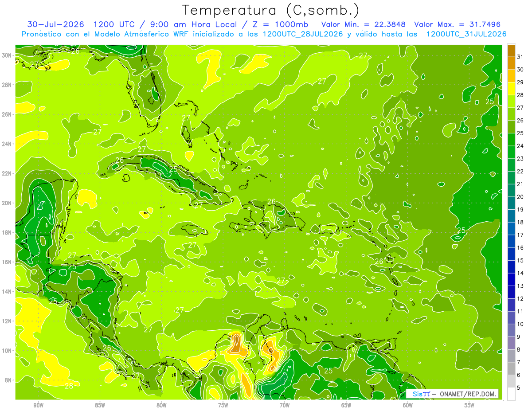Click the color scale value "5"
This screenshot has width=532, height=411.
pos(519,388)
